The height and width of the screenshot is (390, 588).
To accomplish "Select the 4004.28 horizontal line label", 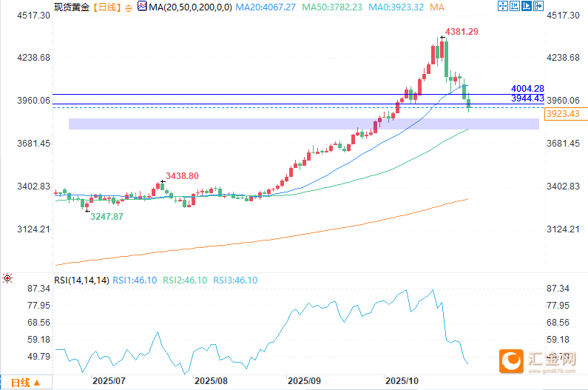I will pos(527,89).
